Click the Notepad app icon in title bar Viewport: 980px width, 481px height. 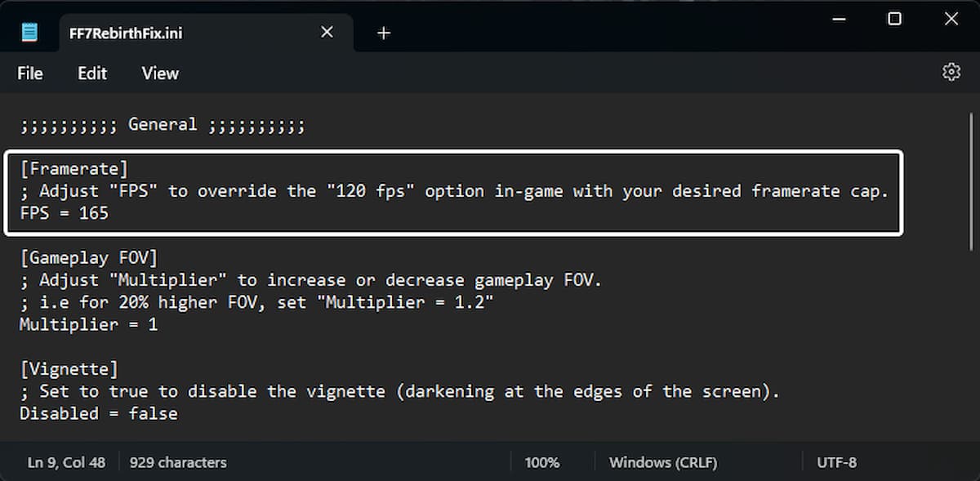click(29, 33)
